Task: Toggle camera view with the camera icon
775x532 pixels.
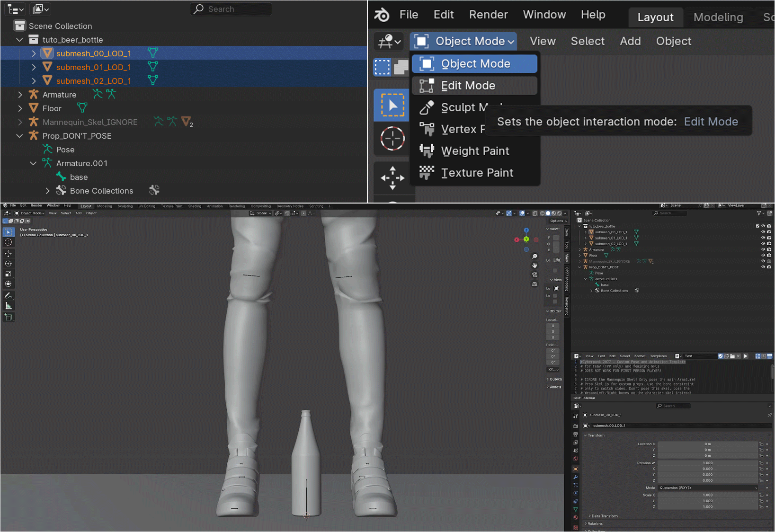Action: [x=534, y=275]
